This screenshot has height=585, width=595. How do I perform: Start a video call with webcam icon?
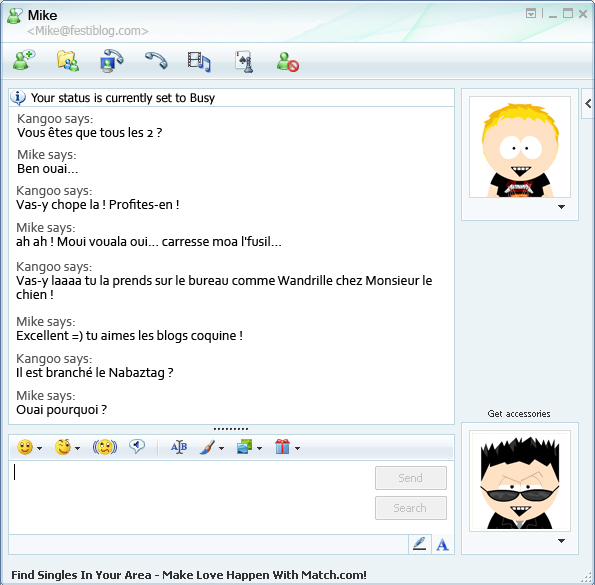[112, 61]
